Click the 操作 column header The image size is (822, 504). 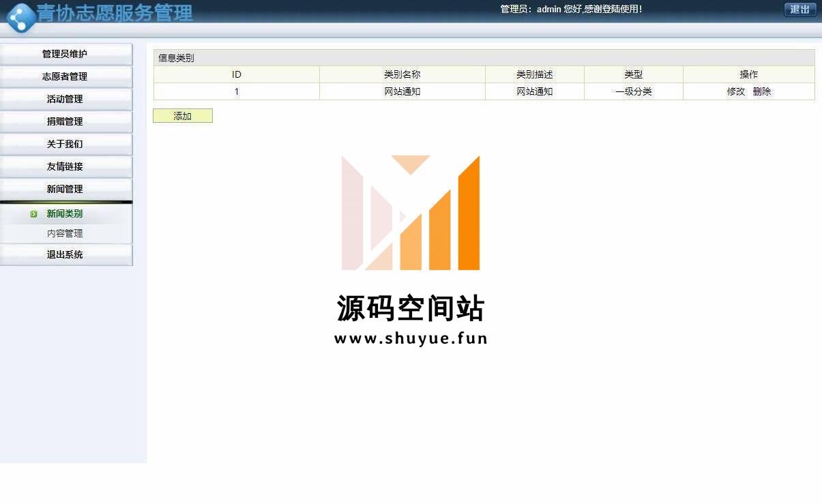click(x=749, y=74)
